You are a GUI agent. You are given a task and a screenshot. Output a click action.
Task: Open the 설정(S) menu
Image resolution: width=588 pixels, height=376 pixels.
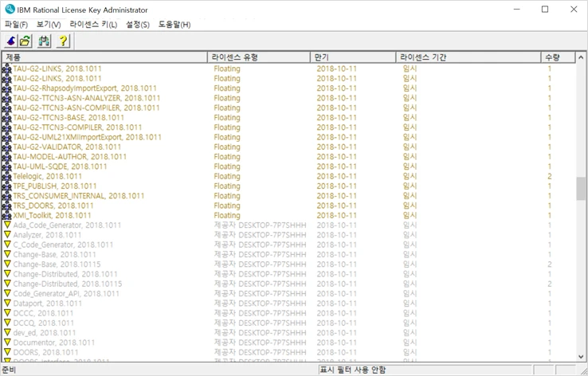click(137, 25)
